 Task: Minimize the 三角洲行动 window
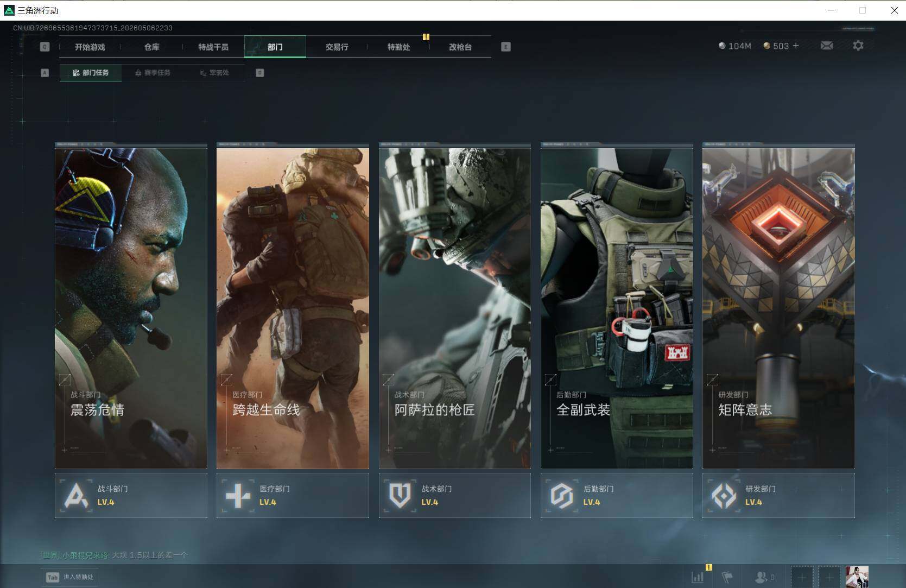coord(831,10)
